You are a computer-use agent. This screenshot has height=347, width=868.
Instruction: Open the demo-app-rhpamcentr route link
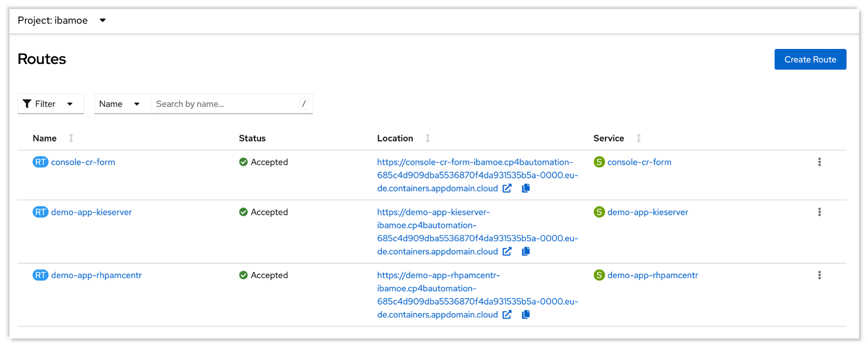96,275
